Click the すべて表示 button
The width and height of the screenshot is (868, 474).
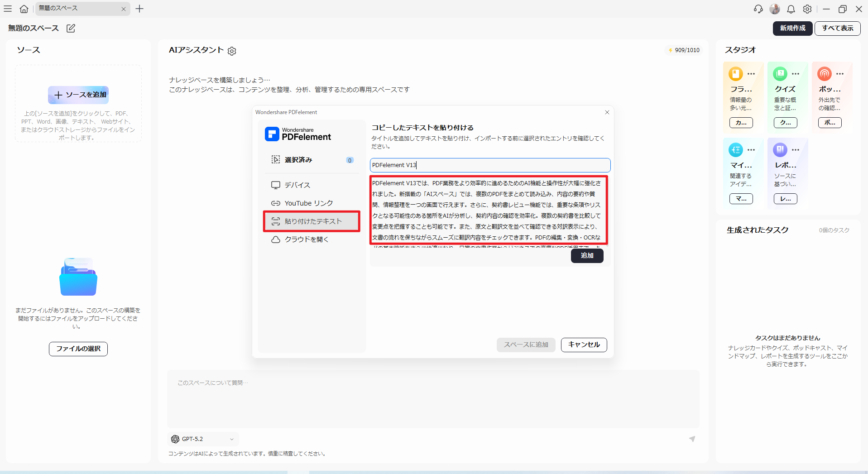(x=838, y=29)
